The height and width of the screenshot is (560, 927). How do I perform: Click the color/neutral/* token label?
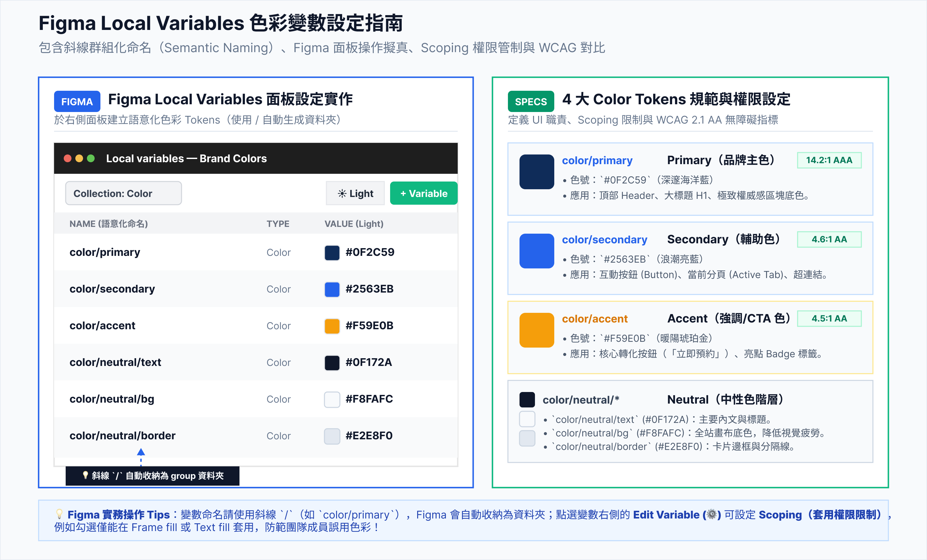point(581,400)
